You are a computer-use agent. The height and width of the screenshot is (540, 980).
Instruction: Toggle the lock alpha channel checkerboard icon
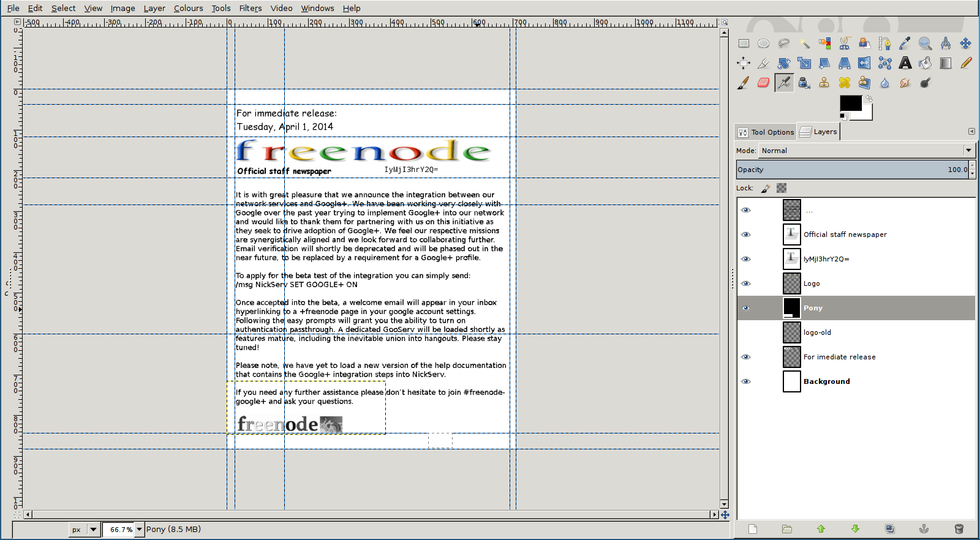tap(782, 188)
